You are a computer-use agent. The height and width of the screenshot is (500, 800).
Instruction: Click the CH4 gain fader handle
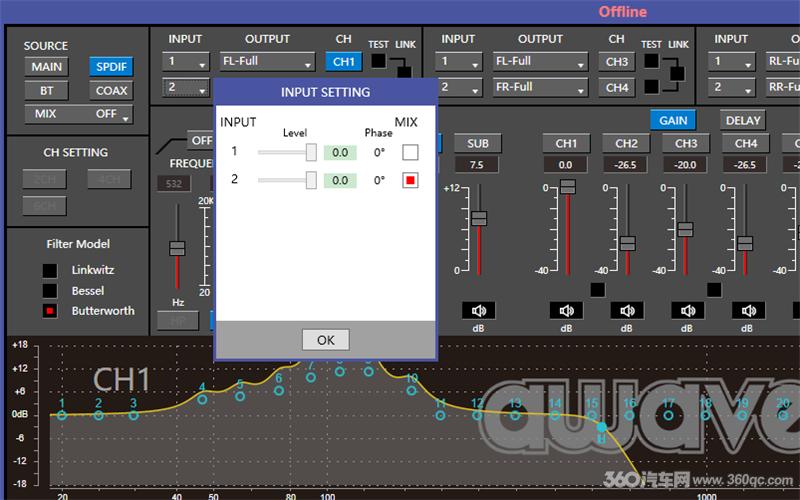[x=745, y=243]
